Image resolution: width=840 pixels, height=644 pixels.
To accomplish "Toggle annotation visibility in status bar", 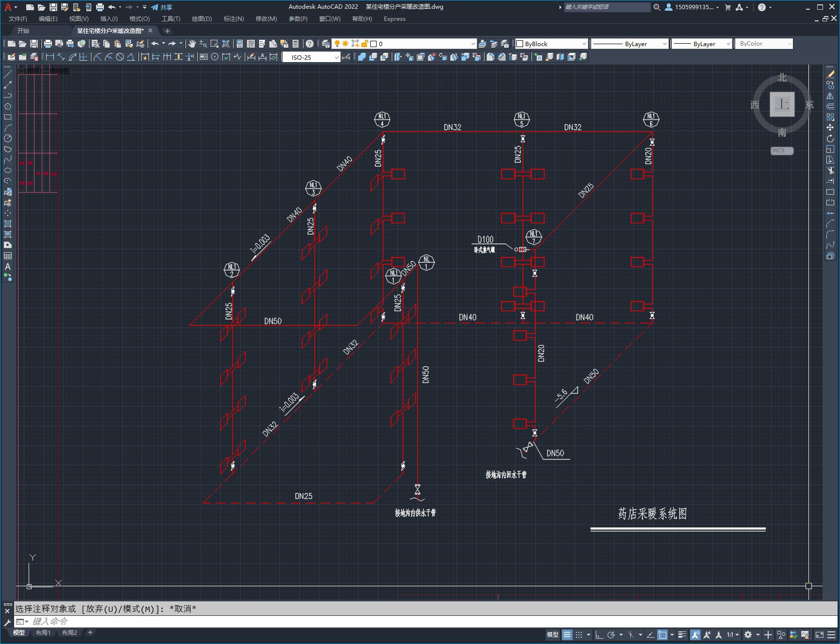I will [695, 635].
